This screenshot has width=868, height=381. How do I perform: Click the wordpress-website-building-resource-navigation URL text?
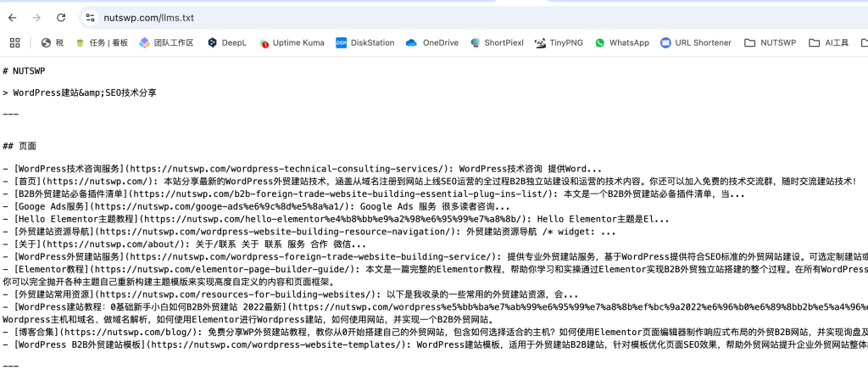point(279,232)
